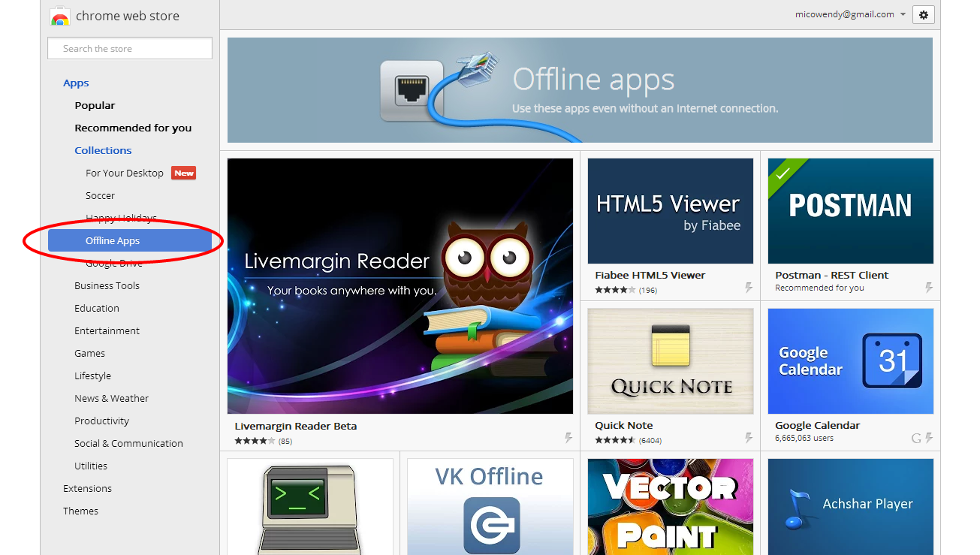This screenshot has height=555, width=980.
Task: Open the Business Tools category
Action: pyautogui.click(x=107, y=286)
